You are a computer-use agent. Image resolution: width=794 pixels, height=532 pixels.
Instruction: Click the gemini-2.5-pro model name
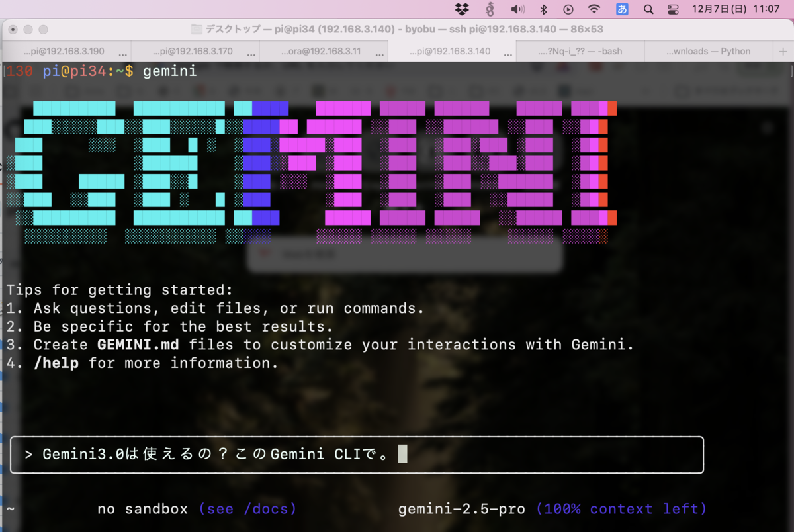[462, 509]
